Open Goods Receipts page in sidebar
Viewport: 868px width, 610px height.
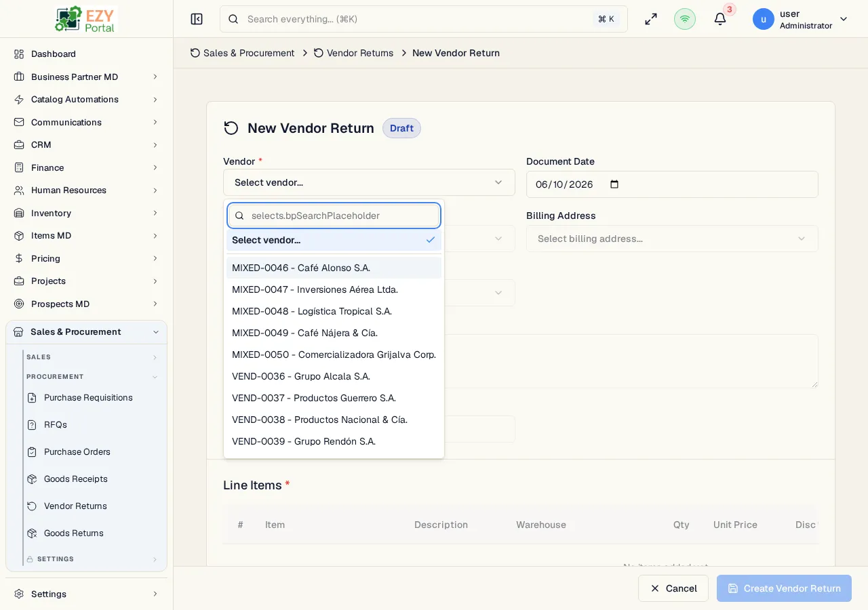(76, 479)
